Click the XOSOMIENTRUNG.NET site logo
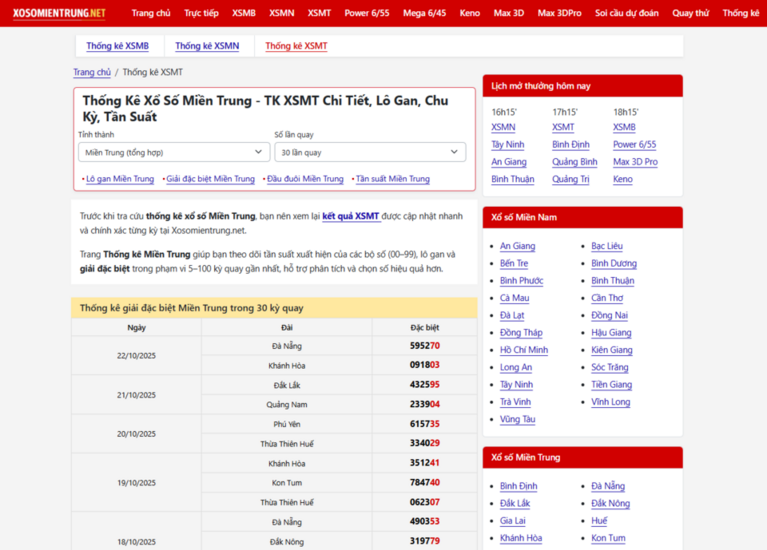This screenshot has height=550, width=767. pos(59,13)
